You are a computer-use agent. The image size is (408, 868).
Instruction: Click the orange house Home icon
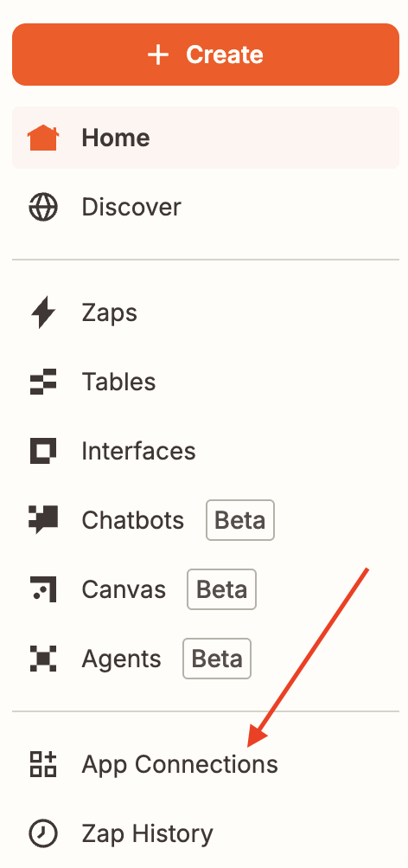tap(42, 138)
